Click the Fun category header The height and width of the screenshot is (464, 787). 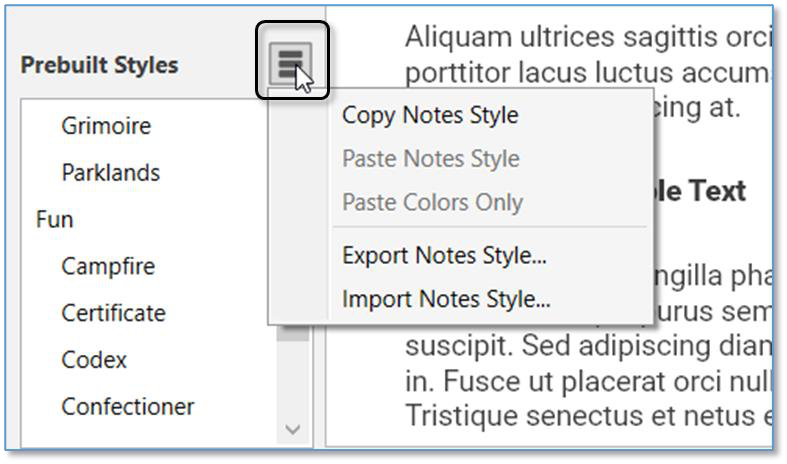pos(54,219)
